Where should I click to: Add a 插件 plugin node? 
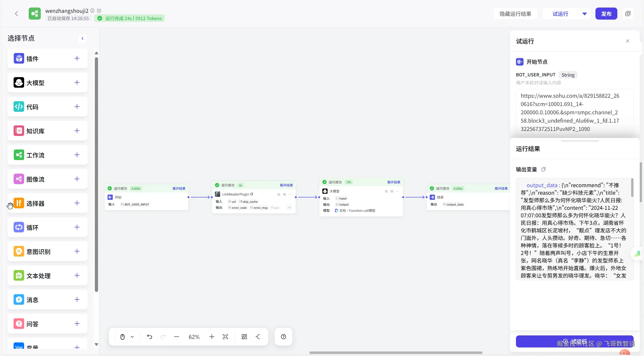(77, 59)
